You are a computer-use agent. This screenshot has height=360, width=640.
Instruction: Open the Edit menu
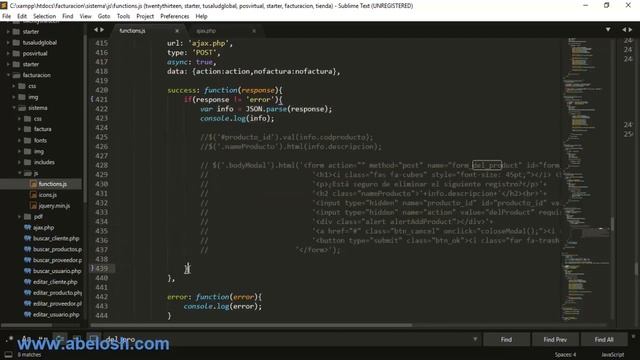tap(22, 16)
